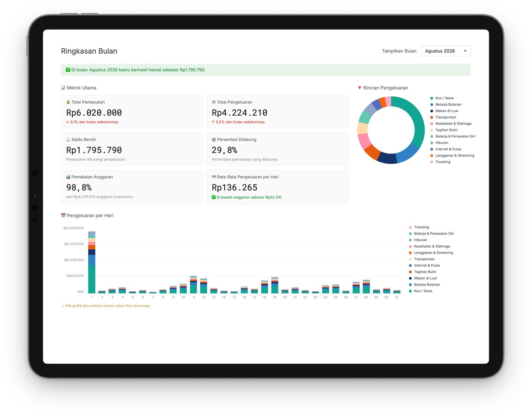Click the bar chart icon beside Pemakaian Anggaran

tap(68, 177)
